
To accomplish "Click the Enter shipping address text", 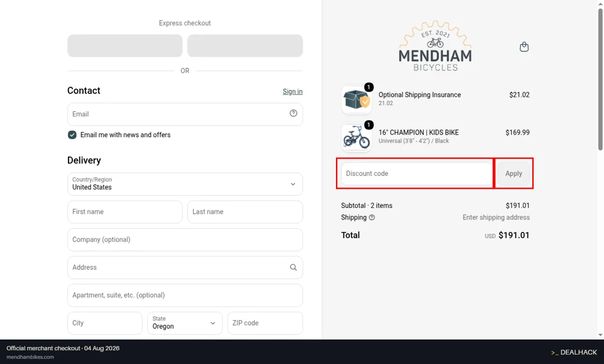I will 496,218.
